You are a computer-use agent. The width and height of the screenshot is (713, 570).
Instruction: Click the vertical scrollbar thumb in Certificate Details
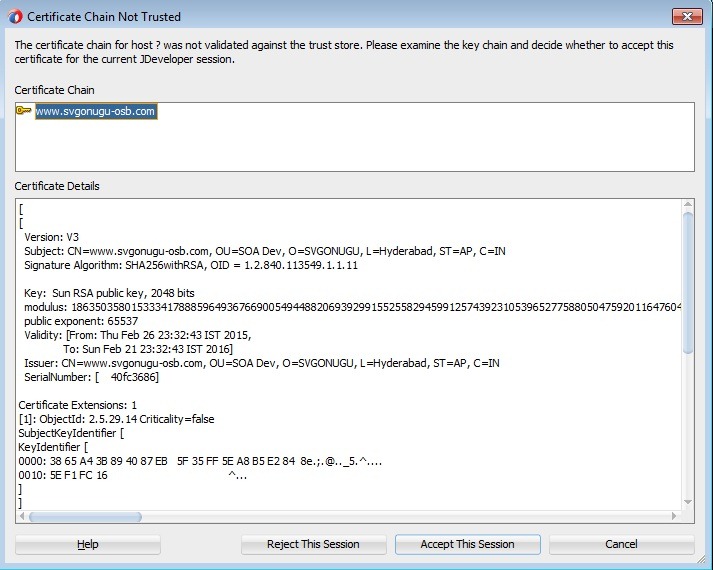pos(688,280)
